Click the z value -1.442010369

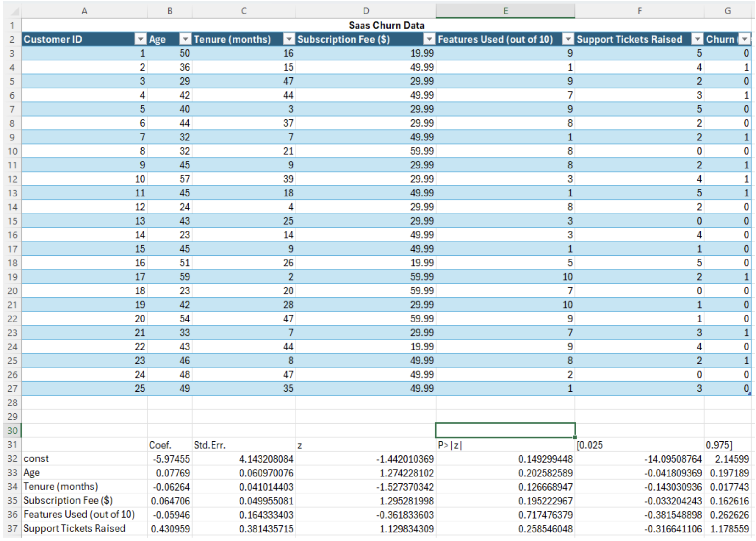[366, 459]
